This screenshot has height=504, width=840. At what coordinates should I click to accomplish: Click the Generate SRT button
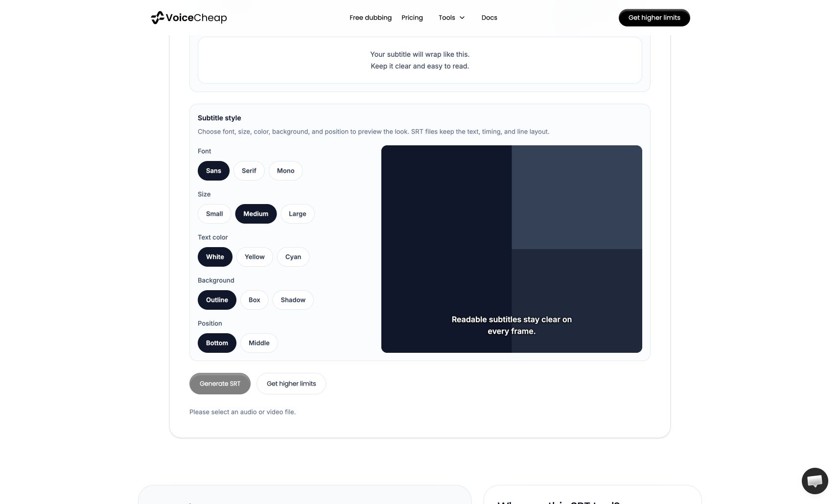click(220, 384)
